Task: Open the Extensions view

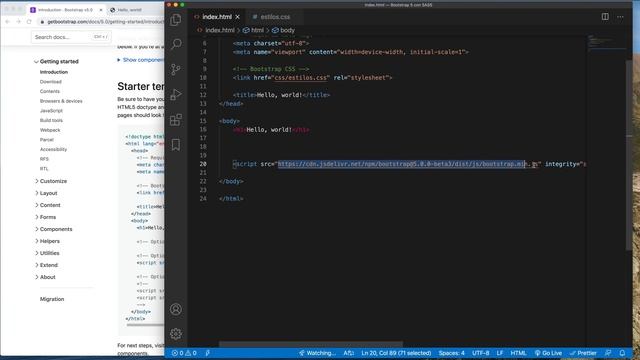Action: pos(176,120)
